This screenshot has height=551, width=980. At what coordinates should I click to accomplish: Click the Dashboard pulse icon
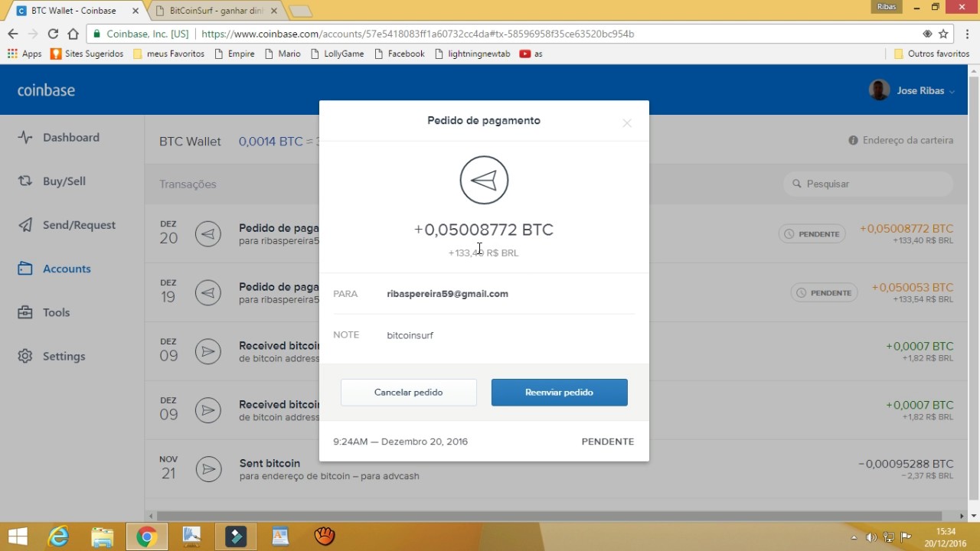tap(25, 138)
